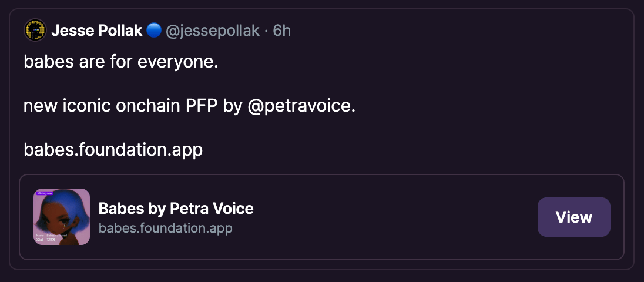Click the 'Babes by Petra Voice' card title

176,208
